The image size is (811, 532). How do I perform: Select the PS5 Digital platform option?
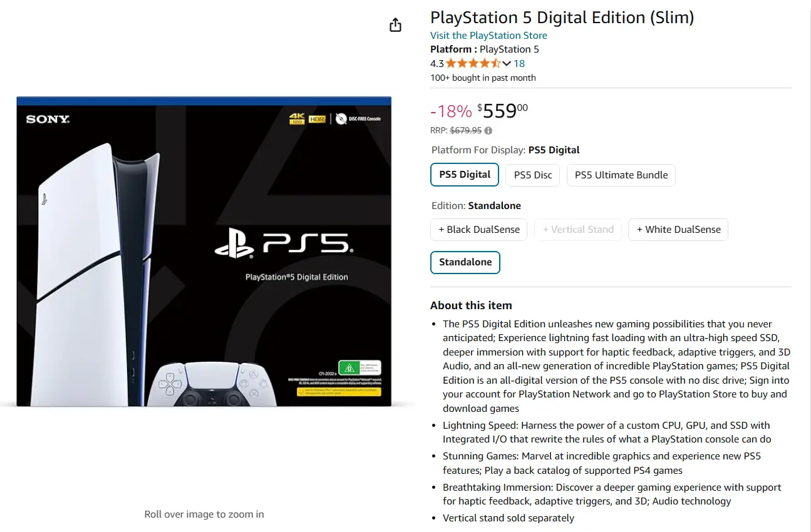pyautogui.click(x=465, y=175)
